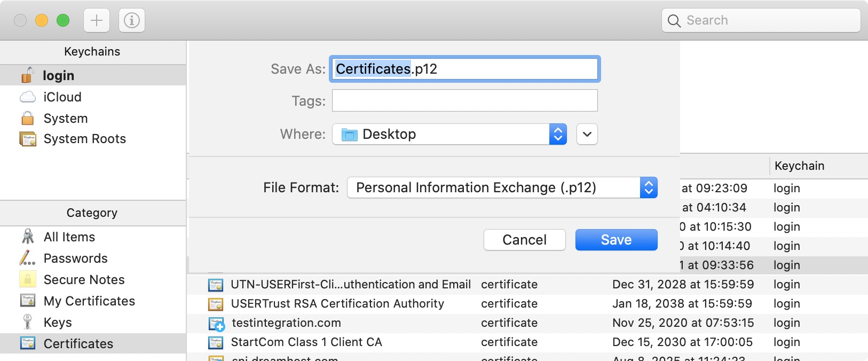This screenshot has width=868, height=361.
Task: Click the plus add item toolbar button
Action: 97,20
